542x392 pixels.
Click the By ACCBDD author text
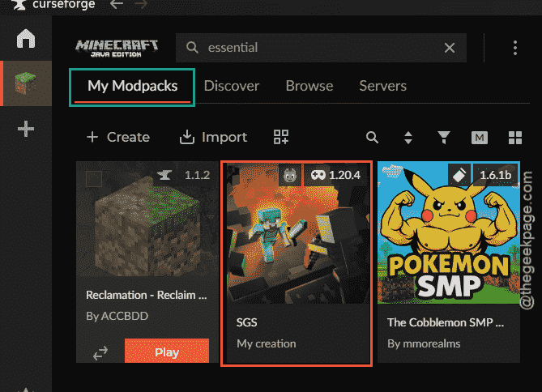pos(117,316)
